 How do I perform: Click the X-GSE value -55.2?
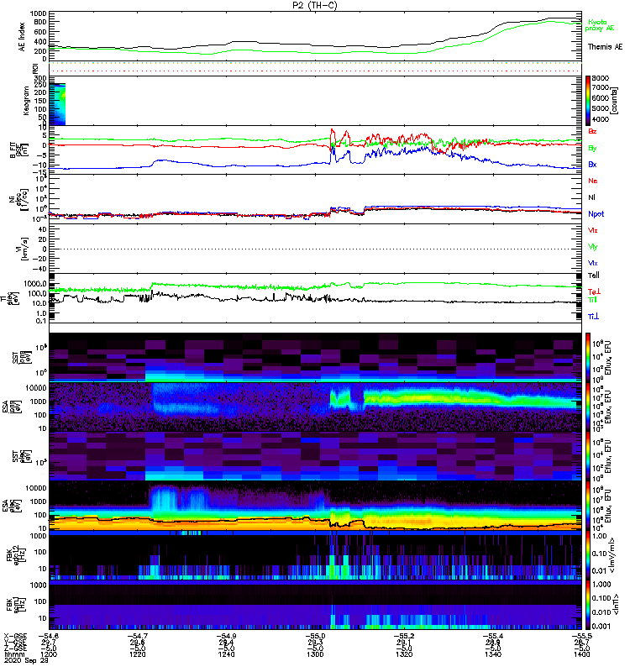[x=404, y=636]
